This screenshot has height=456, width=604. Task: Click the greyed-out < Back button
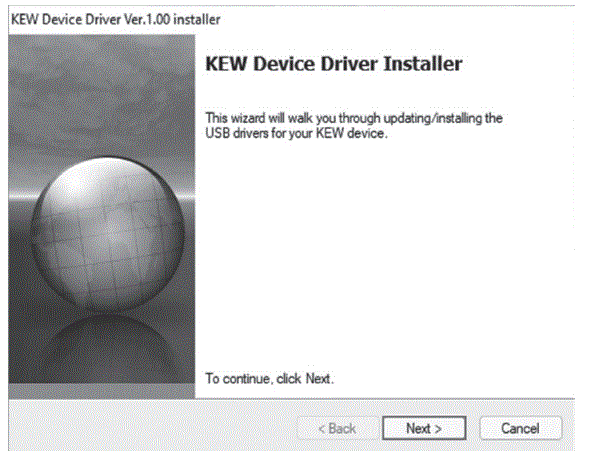(337, 428)
